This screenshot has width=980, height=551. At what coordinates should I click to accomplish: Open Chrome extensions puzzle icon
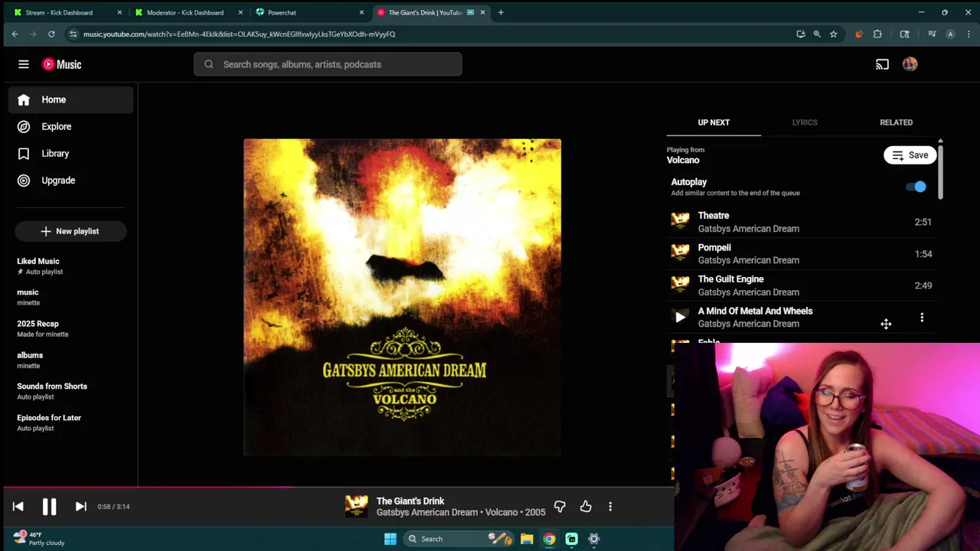pyautogui.click(x=877, y=34)
